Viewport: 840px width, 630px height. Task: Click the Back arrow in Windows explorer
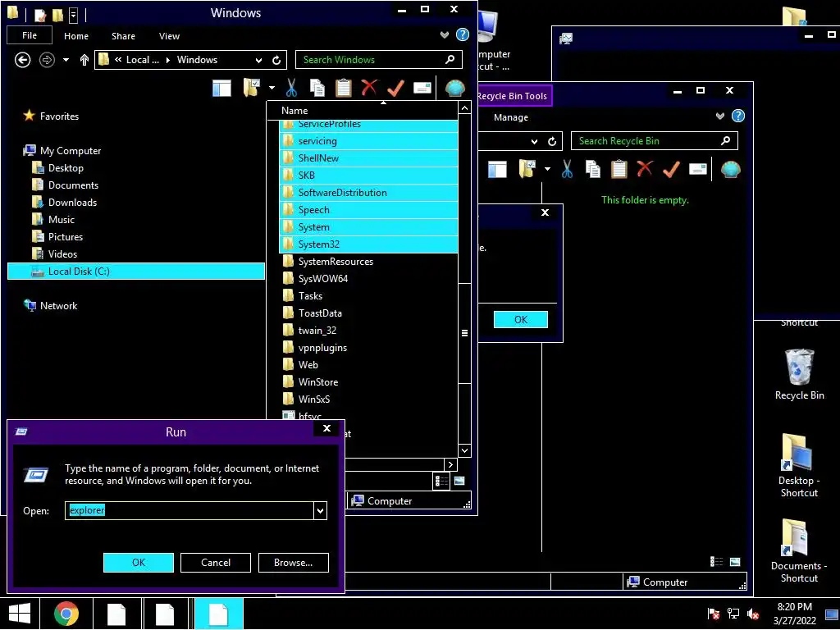(22, 59)
